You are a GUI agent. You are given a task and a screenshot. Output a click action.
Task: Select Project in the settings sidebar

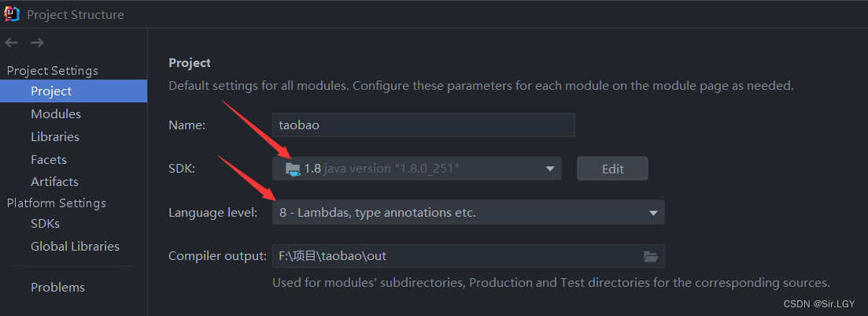(x=74, y=91)
